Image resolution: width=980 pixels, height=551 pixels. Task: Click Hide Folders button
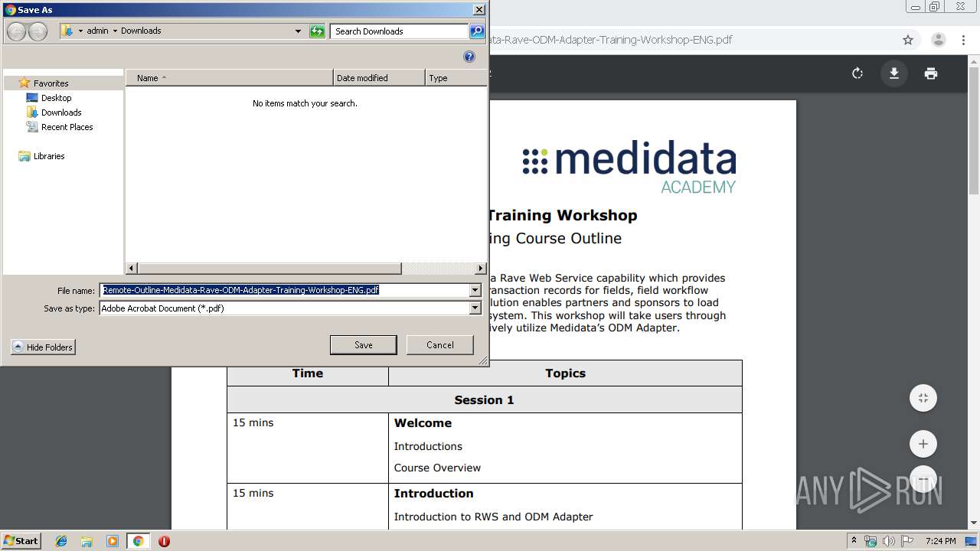[x=44, y=347]
